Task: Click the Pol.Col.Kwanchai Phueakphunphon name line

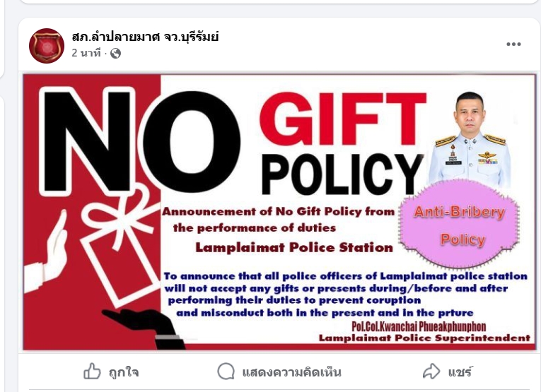Action: (x=419, y=326)
